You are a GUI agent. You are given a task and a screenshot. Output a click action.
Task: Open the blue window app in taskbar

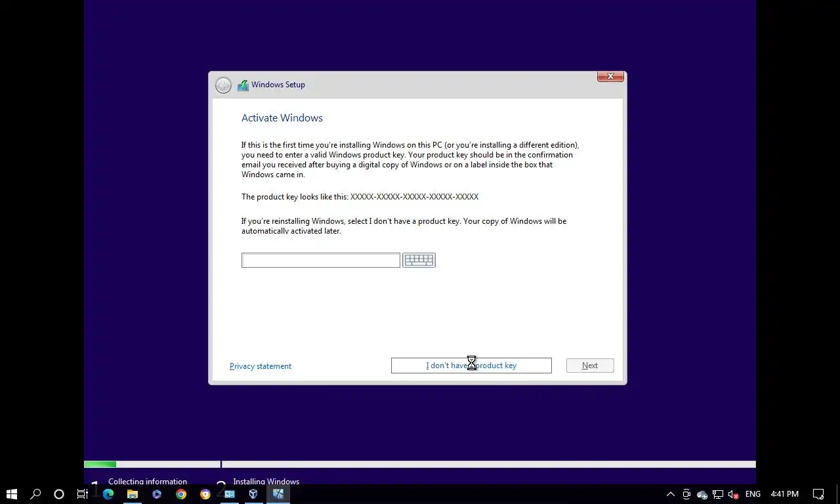230,494
